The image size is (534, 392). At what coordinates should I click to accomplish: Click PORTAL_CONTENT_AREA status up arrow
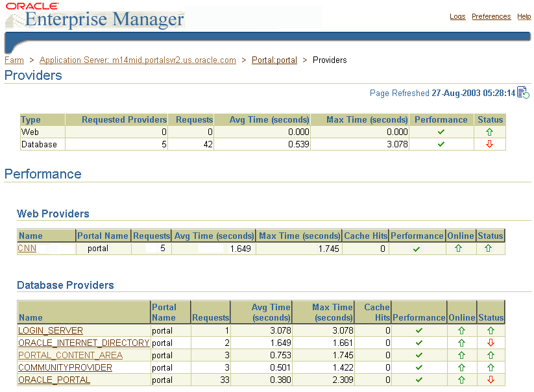pos(491,355)
